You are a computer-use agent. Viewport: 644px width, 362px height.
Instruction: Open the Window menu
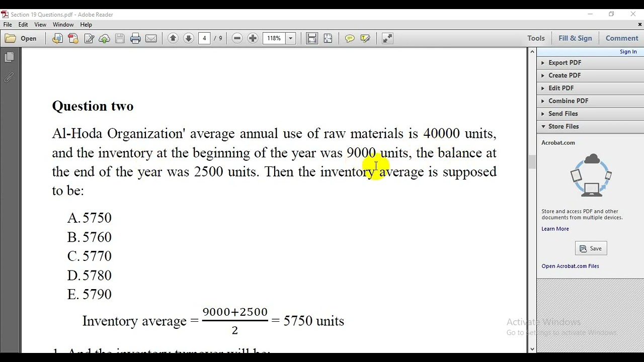[x=63, y=25]
